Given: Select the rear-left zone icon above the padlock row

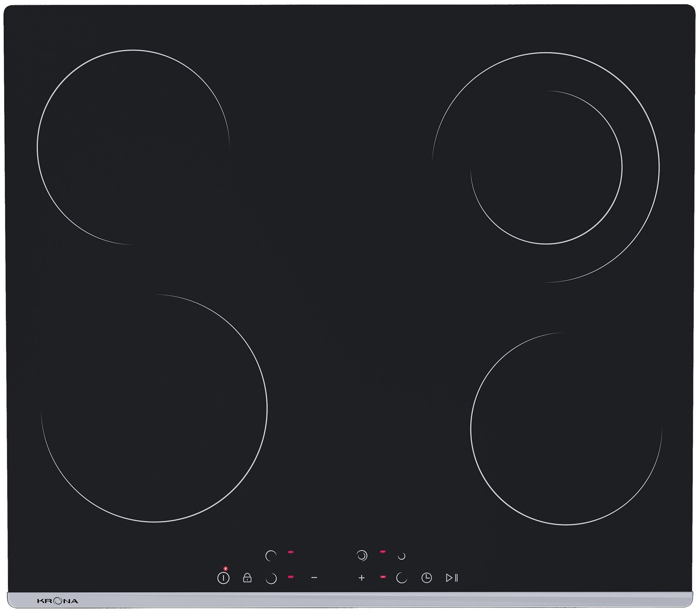Looking at the screenshot, I should [271, 556].
